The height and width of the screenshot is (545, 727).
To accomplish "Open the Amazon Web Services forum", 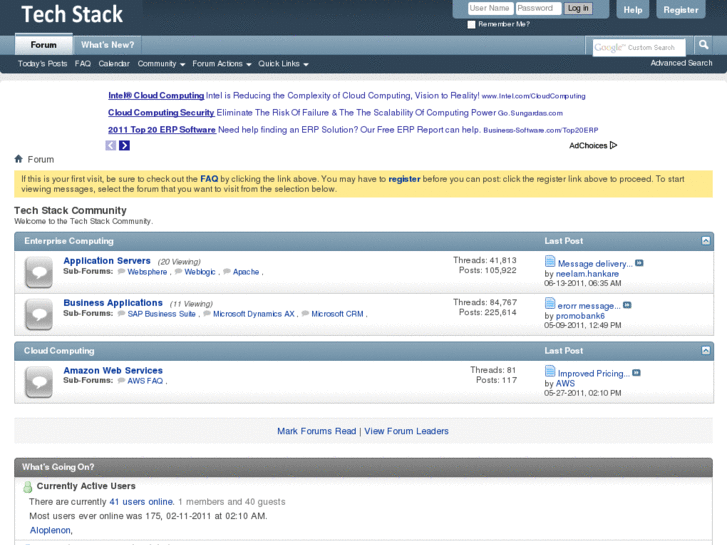I will click(113, 371).
